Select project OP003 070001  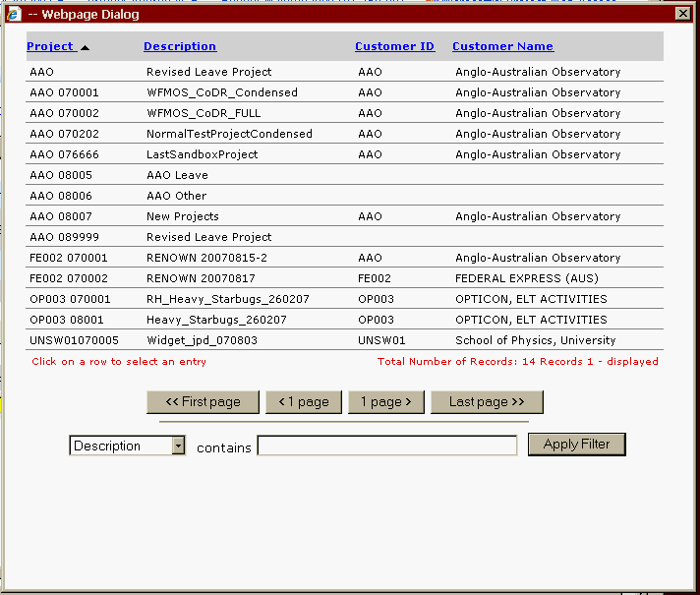(x=344, y=299)
